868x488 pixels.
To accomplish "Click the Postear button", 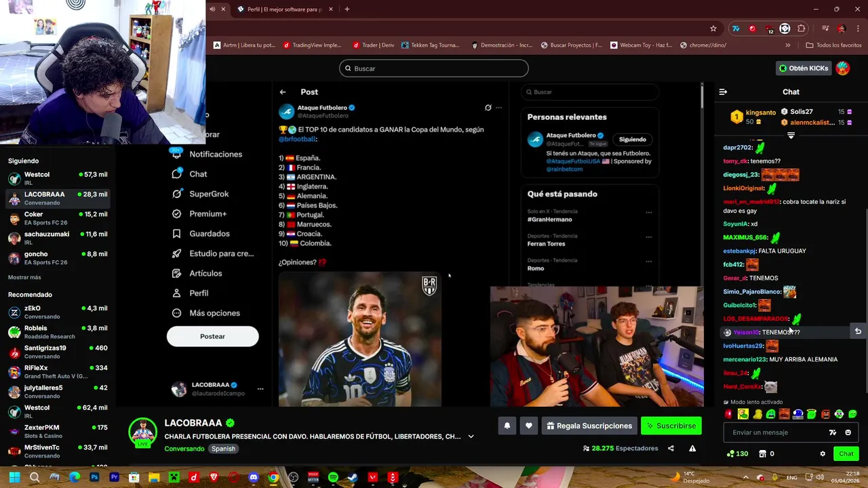I will coord(212,336).
